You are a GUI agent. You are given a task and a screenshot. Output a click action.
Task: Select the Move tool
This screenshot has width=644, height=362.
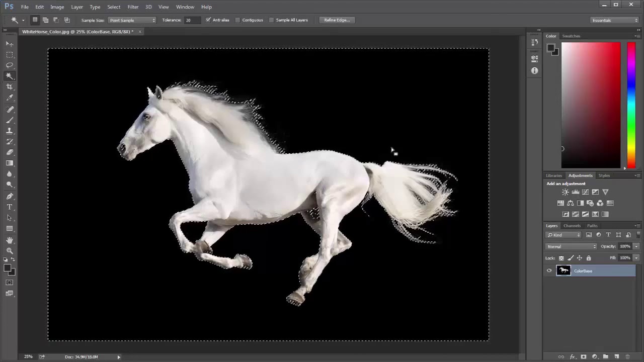click(x=10, y=44)
